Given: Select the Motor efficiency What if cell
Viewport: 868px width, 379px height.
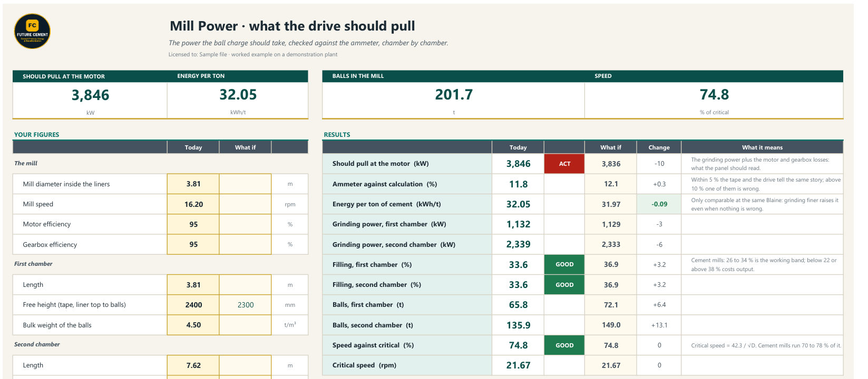Looking at the screenshot, I should click(245, 224).
